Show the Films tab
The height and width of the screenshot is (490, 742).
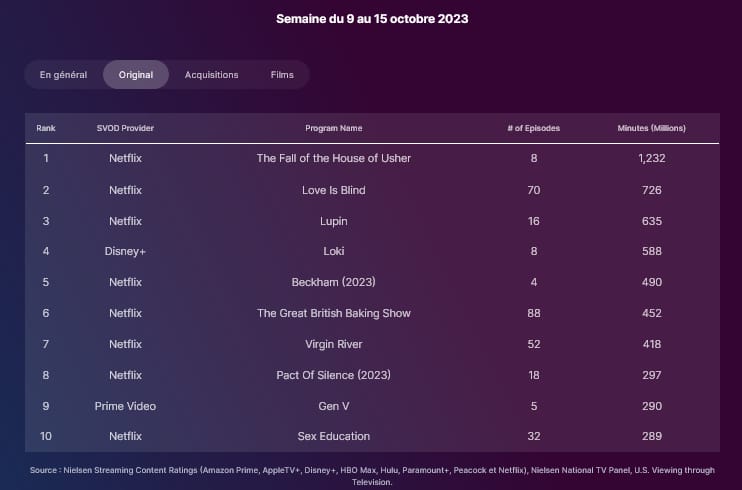tap(282, 75)
